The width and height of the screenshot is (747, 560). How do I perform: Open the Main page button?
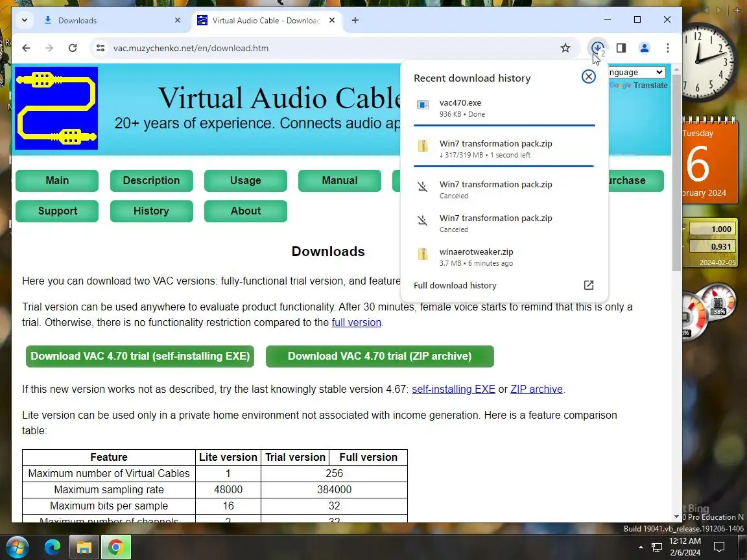coord(57,180)
